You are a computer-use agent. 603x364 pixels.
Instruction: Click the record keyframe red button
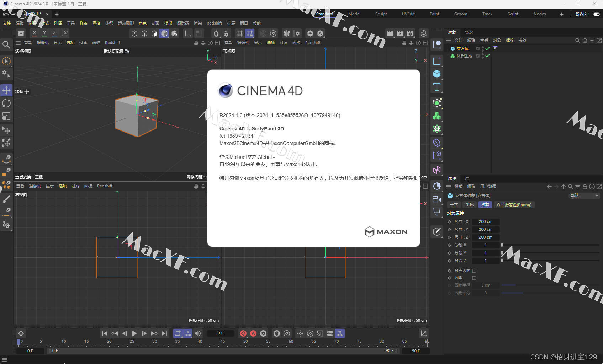pyautogui.click(x=243, y=333)
